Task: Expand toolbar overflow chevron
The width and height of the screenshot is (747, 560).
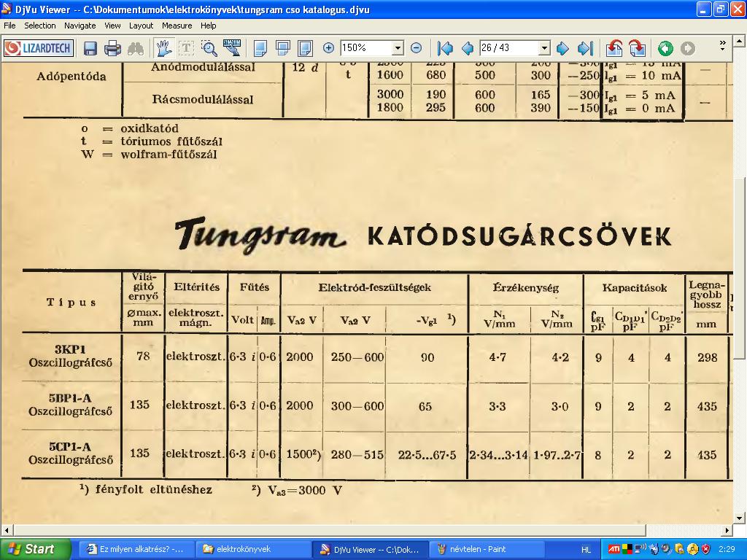Action: [722, 45]
